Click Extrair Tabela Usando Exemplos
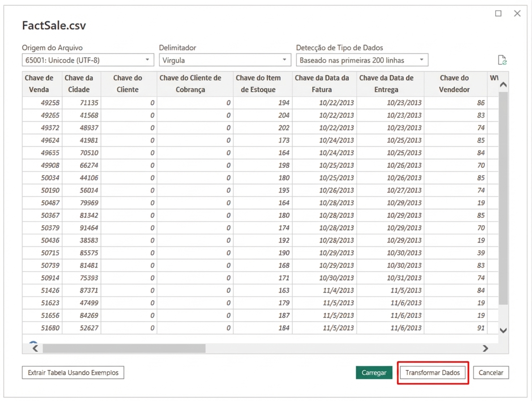The image size is (532, 401). [73, 372]
